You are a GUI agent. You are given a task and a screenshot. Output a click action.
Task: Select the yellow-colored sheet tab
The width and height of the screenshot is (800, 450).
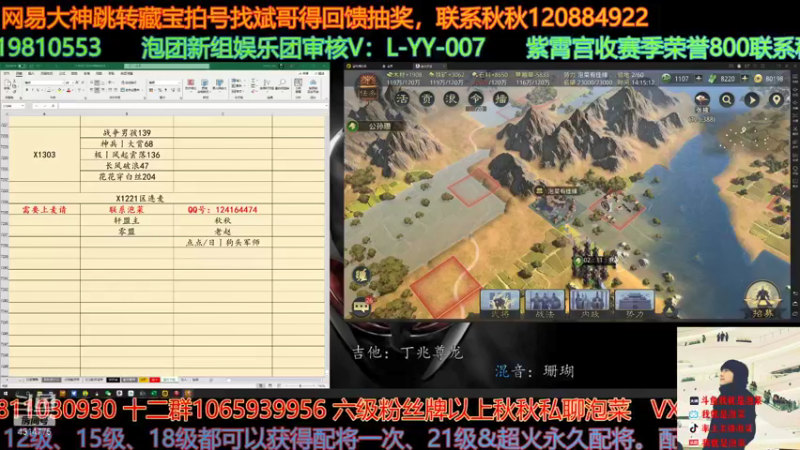(x=143, y=380)
